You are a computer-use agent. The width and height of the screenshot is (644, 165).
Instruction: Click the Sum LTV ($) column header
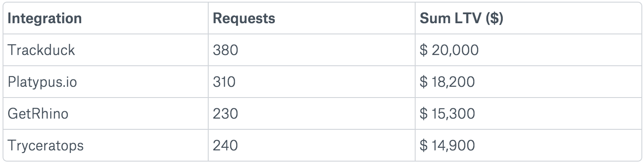461,18
